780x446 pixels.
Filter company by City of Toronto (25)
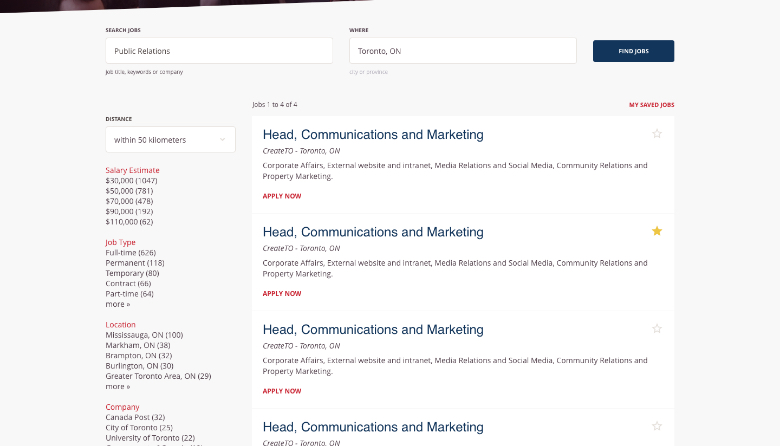click(x=139, y=428)
